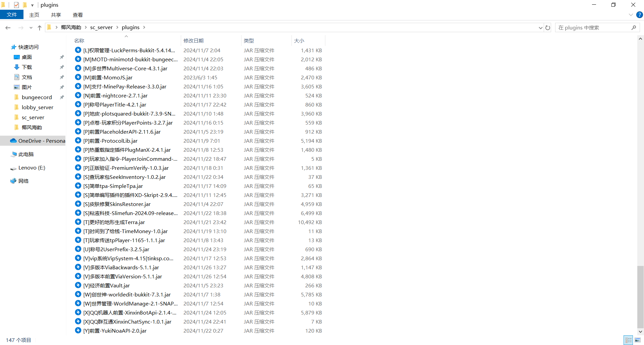Click 椰风海韵 in breadcrumb path
Image resolution: width=644 pixels, height=345 pixels.
(x=71, y=27)
